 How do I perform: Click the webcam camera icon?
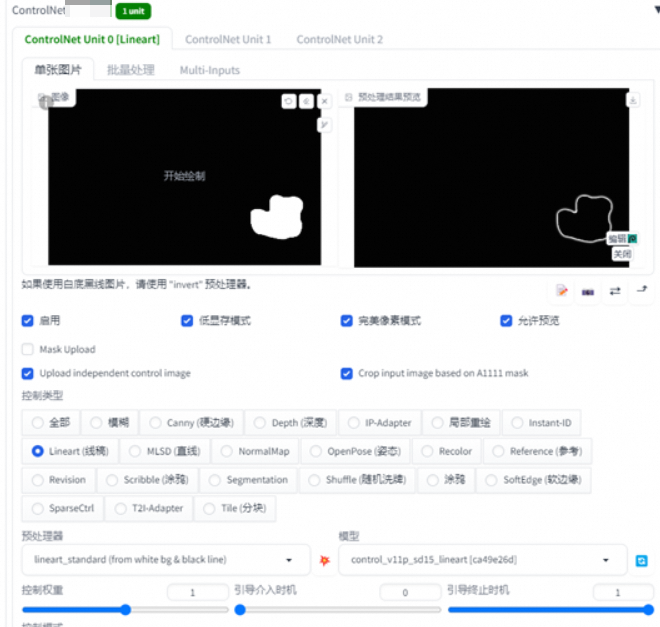(588, 292)
